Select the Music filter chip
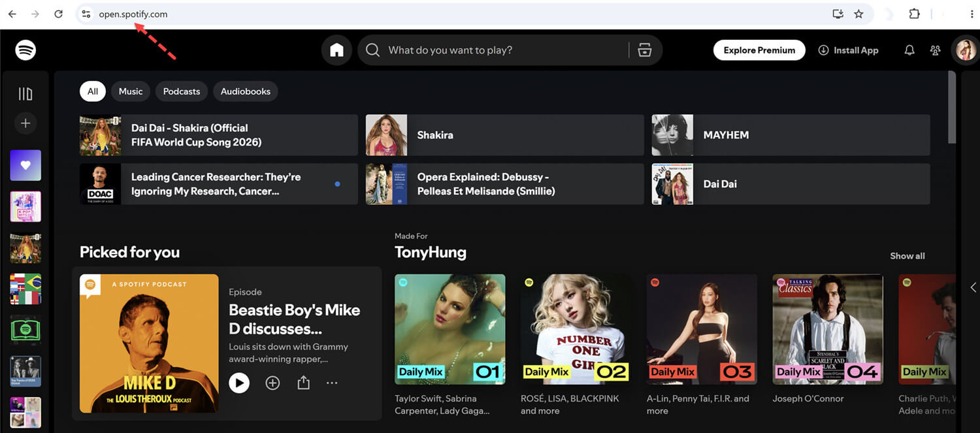The width and height of the screenshot is (980, 433). tap(131, 91)
